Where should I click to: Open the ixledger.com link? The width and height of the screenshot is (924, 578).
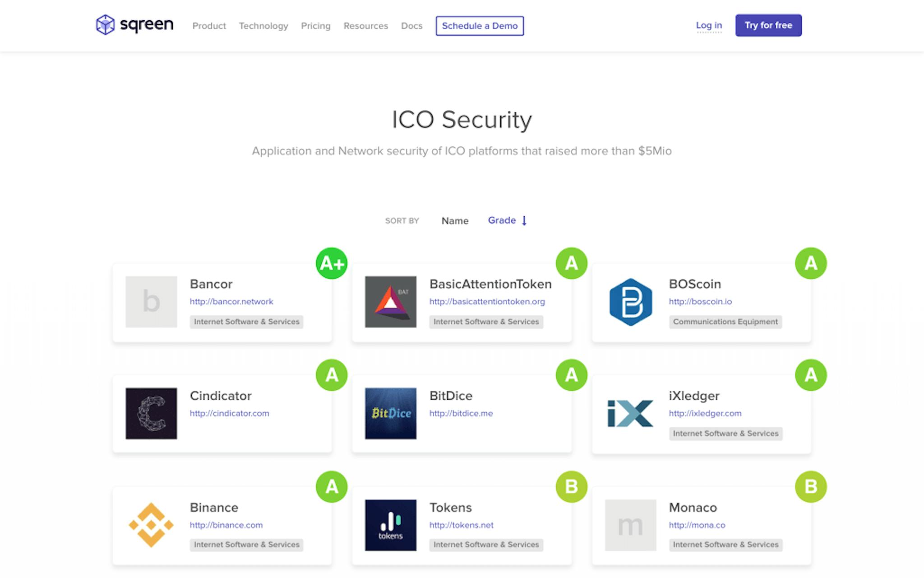pos(705,413)
